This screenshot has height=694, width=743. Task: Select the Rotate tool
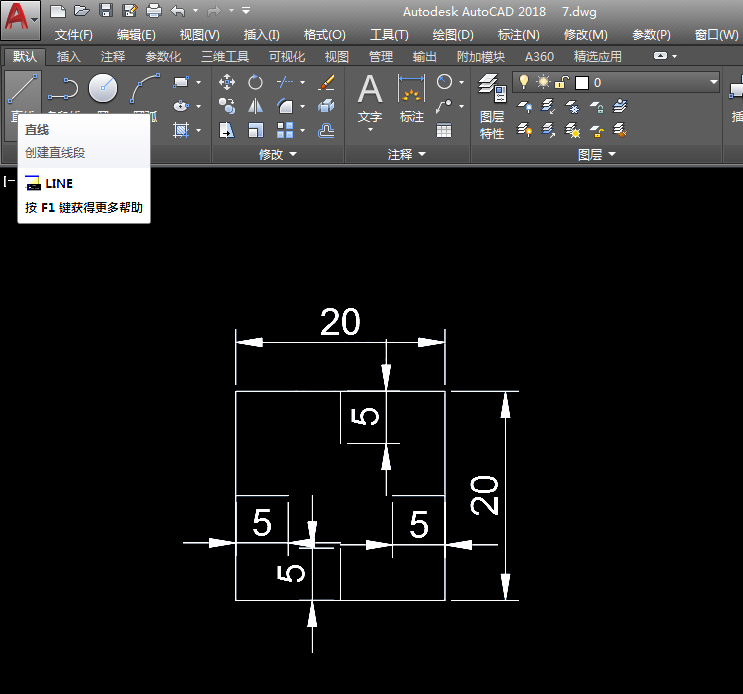coord(256,82)
